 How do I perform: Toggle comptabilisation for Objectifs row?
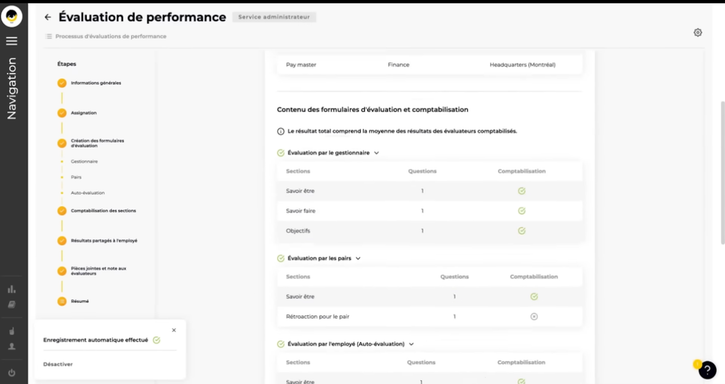tap(522, 231)
